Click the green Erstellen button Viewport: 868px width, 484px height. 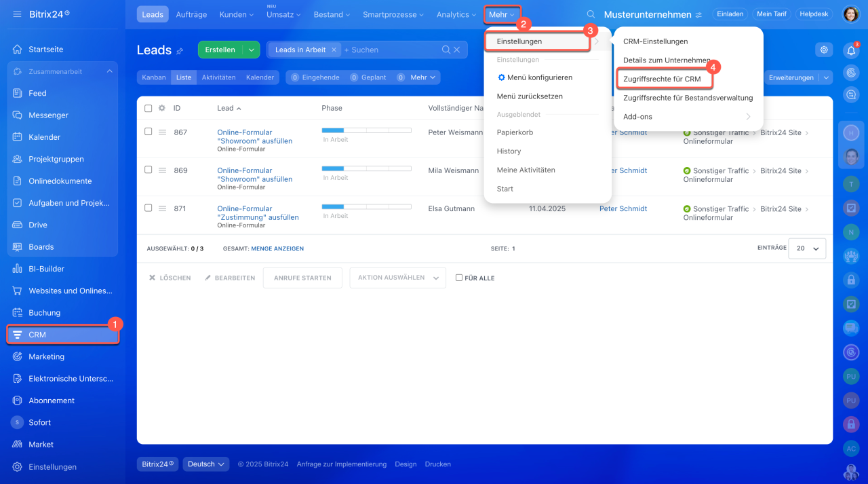point(220,50)
